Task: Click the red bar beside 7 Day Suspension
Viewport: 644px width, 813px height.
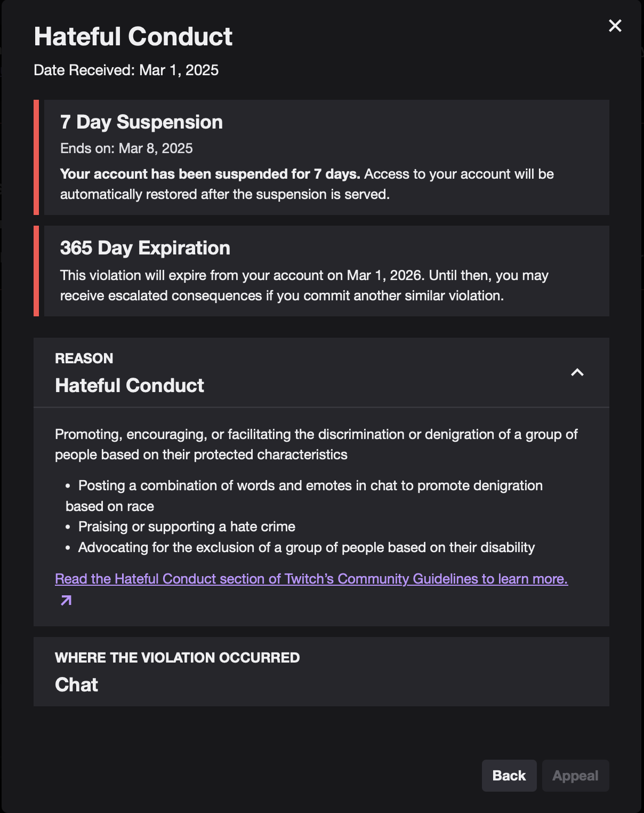Action: click(36, 157)
